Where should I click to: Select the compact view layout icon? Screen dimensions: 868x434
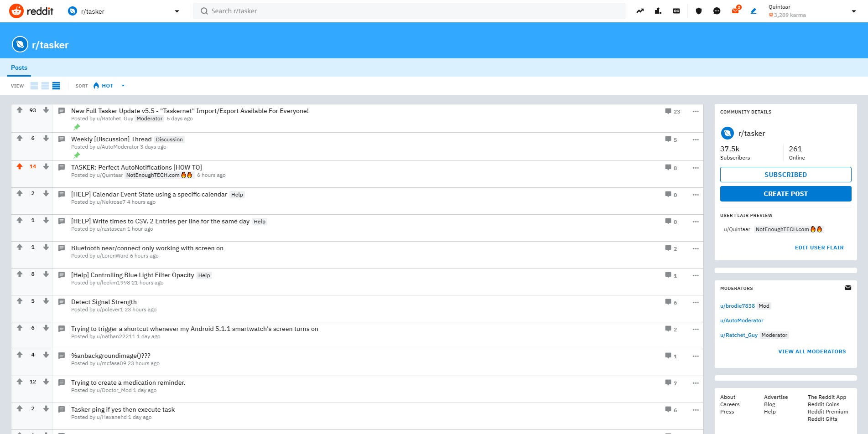pyautogui.click(x=56, y=85)
